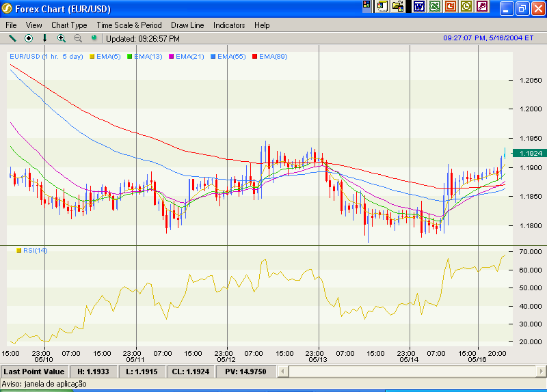Click the 1.1950 price axis label
Image resolution: width=547 pixels, height=392 pixels.
(531, 139)
